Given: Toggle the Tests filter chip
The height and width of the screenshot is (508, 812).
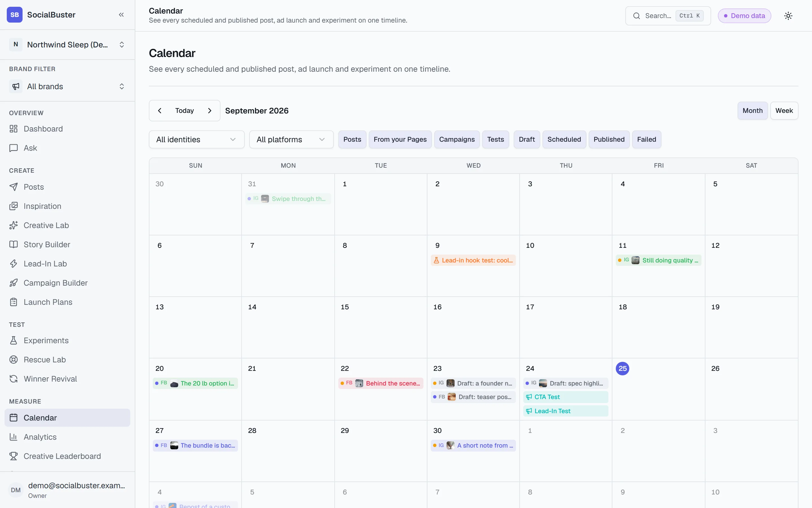Looking at the screenshot, I should tap(495, 139).
